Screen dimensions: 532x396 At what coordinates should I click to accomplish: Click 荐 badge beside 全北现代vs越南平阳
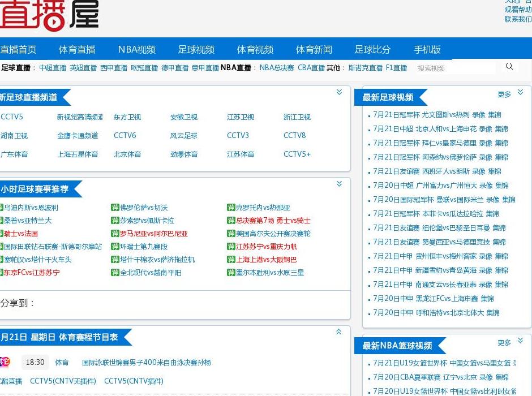(115, 273)
